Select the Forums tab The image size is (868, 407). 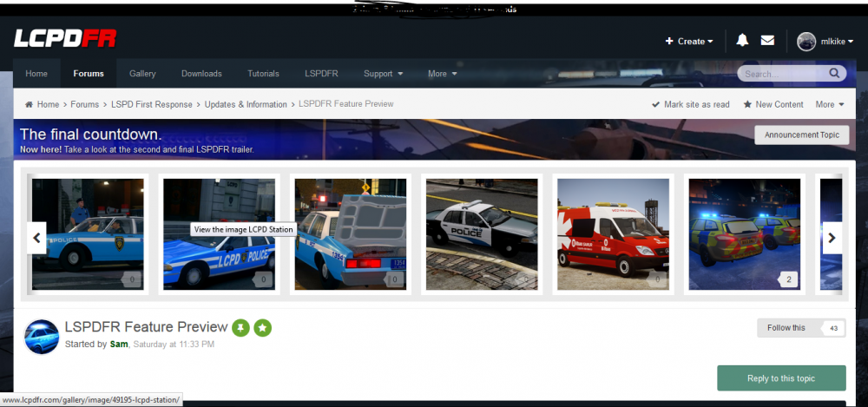coord(89,74)
